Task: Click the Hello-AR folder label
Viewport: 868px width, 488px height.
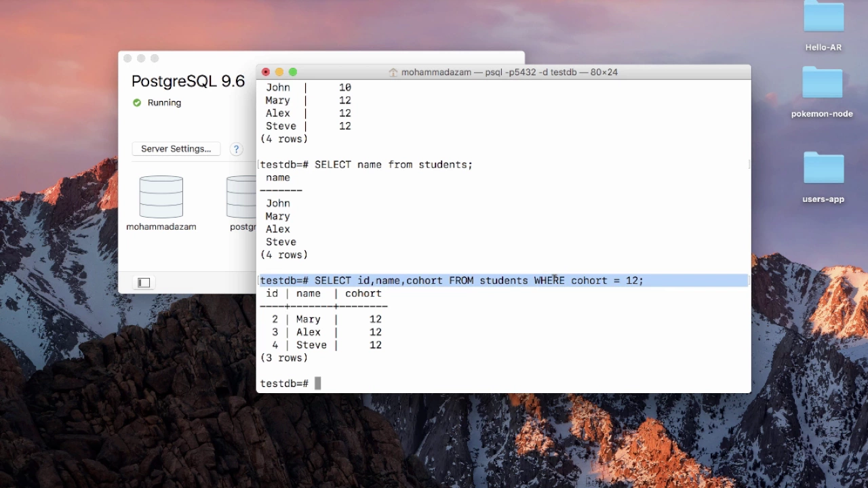Action: coord(823,47)
